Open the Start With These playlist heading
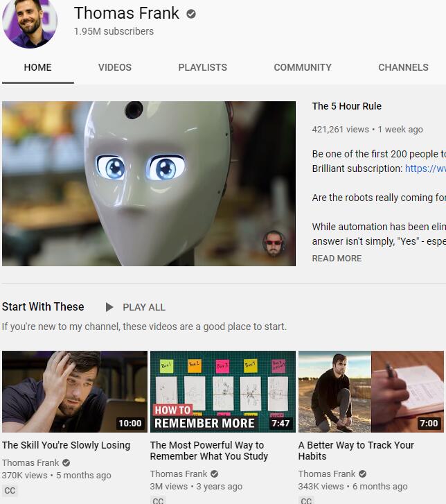Image resolution: width=446 pixels, height=504 pixels. click(43, 306)
